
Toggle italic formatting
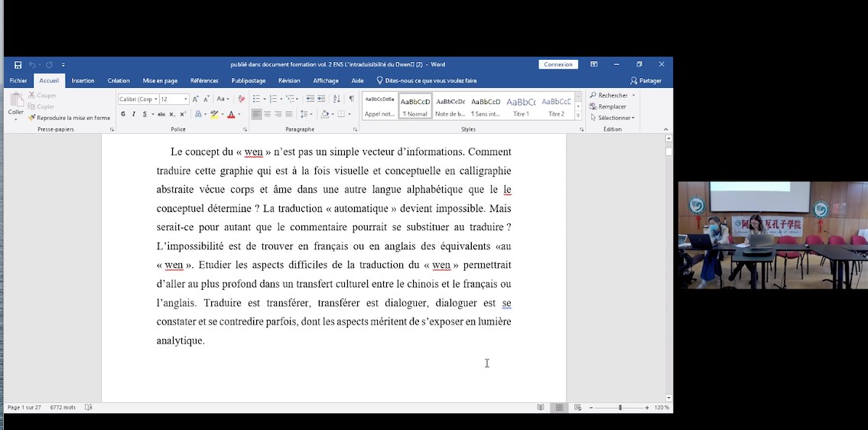coord(134,114)
